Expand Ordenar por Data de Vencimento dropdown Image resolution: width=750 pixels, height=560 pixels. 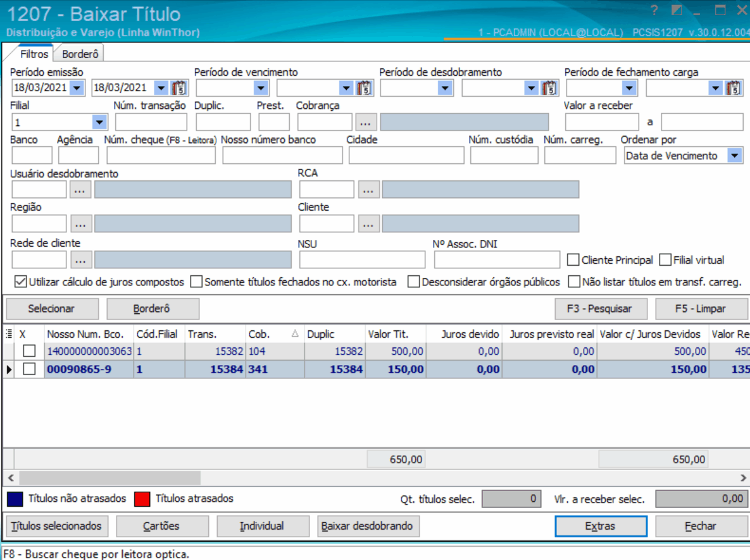[x=735, y=156]
